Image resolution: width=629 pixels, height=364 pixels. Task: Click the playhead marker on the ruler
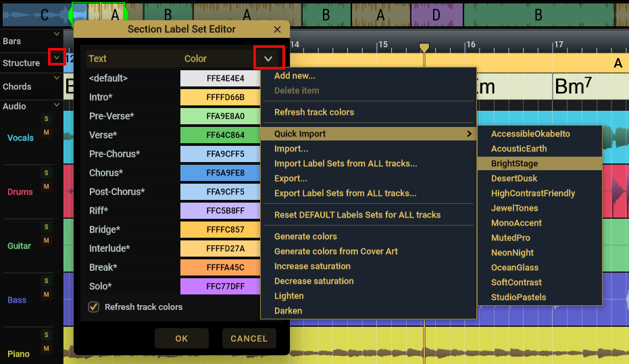(424, 48)
